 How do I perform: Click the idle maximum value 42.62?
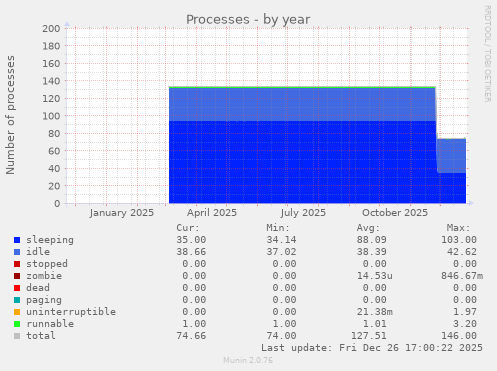pos(462,252)
